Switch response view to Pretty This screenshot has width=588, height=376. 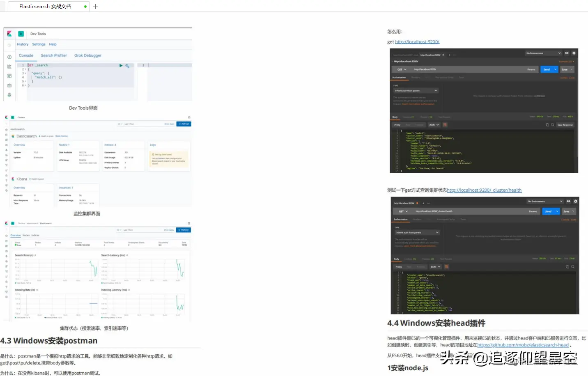tap(397, 125)
